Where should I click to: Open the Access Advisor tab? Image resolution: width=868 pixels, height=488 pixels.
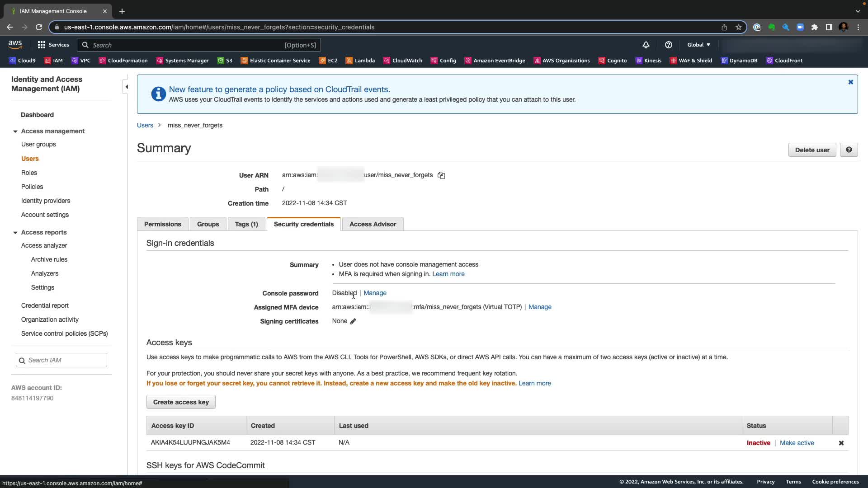[x=373, y=224]
